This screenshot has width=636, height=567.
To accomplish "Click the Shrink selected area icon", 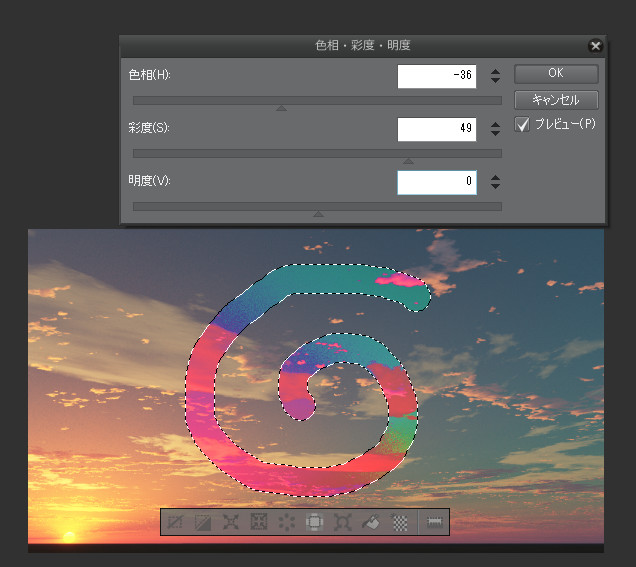I will click(259, 522).
